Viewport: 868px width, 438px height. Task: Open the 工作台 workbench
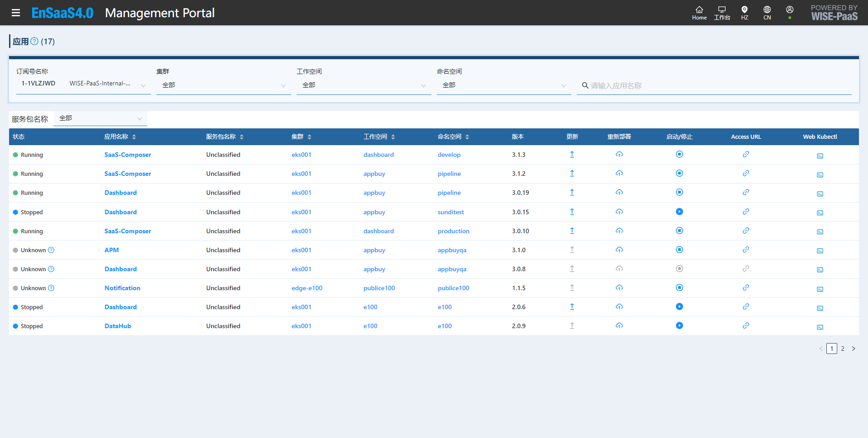tap(722, 13)
